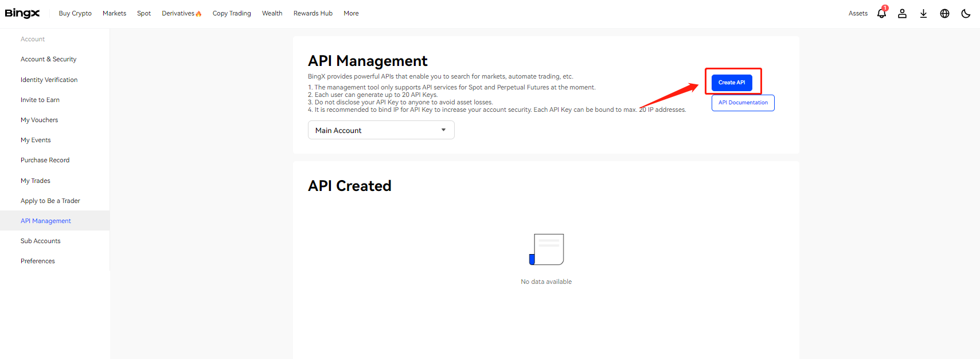
Task: Open My Events
Action: pyautogui.click(x=36, y=140)
